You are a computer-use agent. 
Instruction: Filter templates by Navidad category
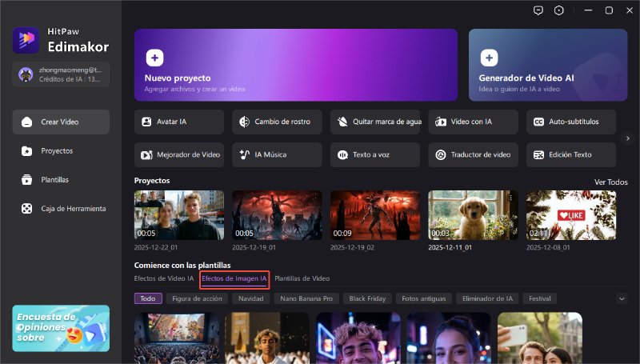point(250,298)
